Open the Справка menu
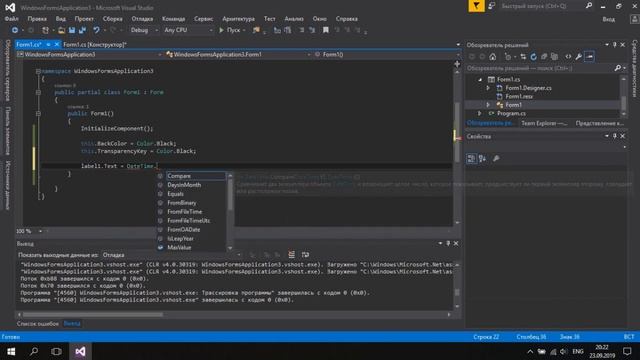The image size is (640, 360). click(x=347, y=19)
